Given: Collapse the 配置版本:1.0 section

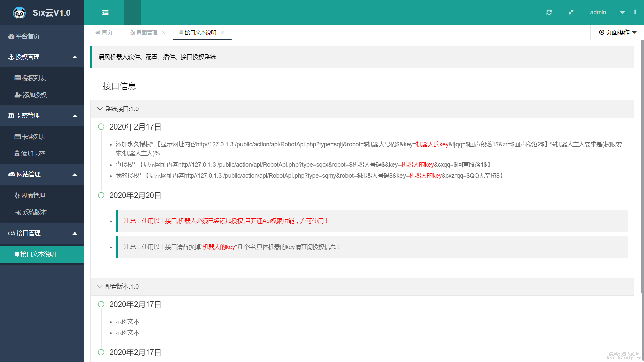Looking at the screenshot, I should tap(100, 286).
